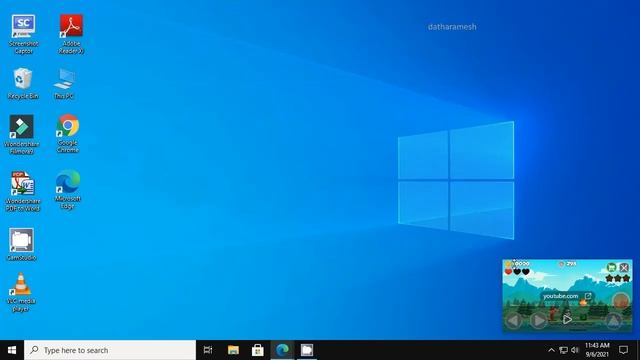Screen dimensions: 640x360
Task: Switch to the CamStudio taskbar button
Action: [307, 350]
